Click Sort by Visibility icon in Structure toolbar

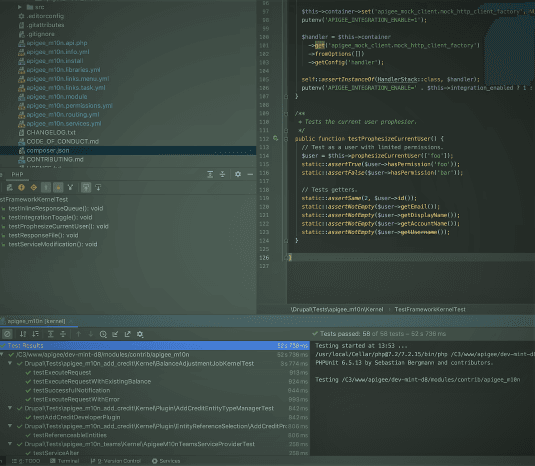(9, 187)
